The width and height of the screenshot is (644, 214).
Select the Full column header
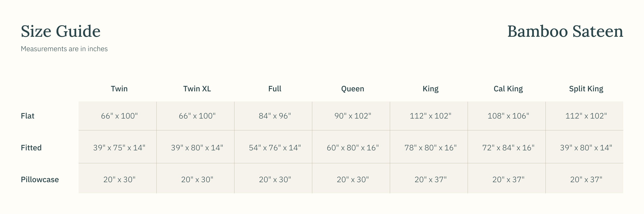[275, 89]
